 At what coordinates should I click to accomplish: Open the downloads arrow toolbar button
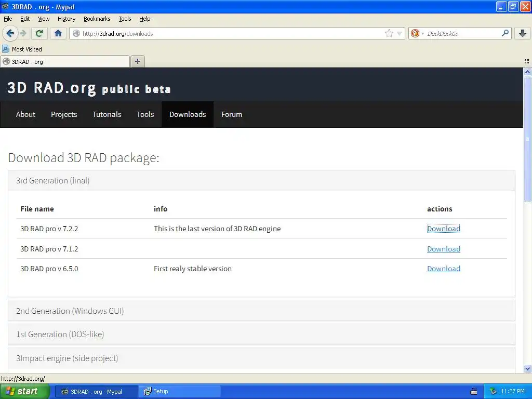coord(523,33)
